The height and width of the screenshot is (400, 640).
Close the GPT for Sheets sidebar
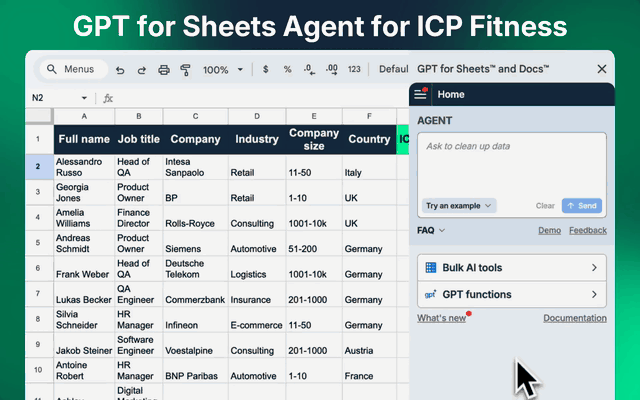602,69
